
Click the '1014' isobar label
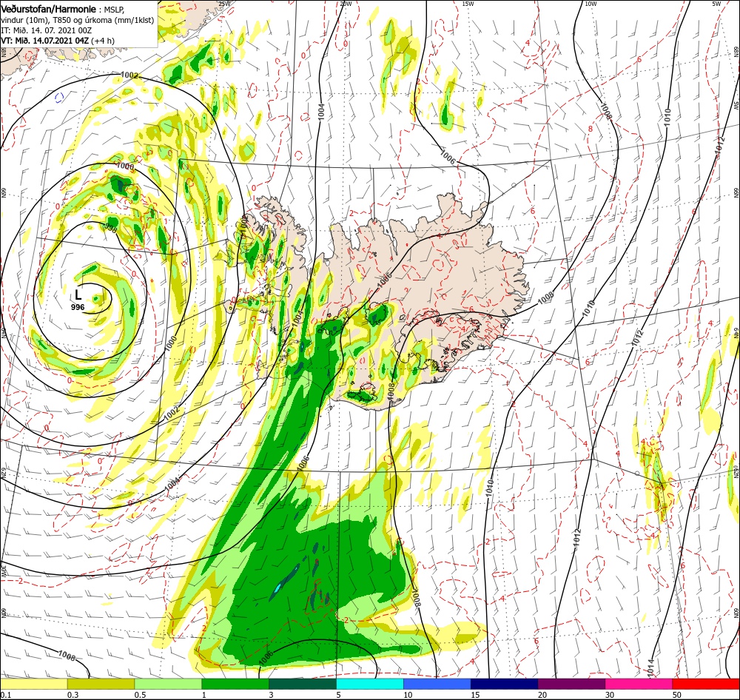click(651, 668)
